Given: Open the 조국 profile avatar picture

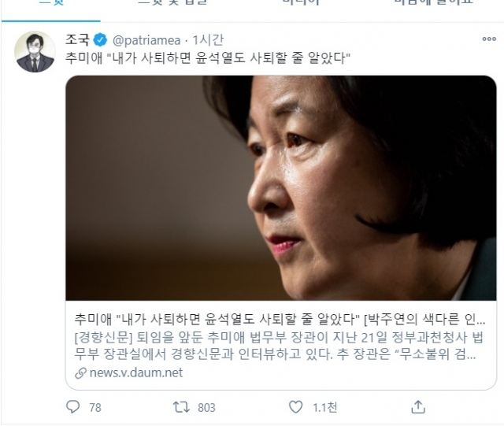Looking at the screenshot, I should click(35, 51).
